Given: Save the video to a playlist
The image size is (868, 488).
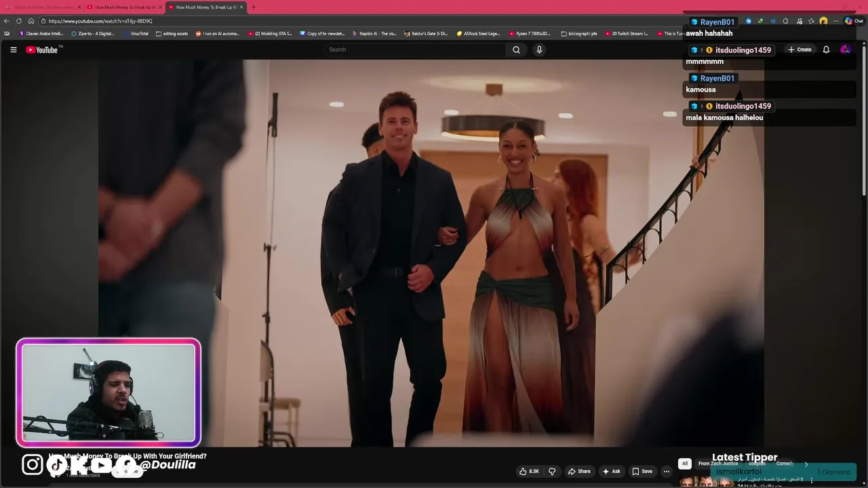Looking at the screenshot, I should (x=642, y=471).
